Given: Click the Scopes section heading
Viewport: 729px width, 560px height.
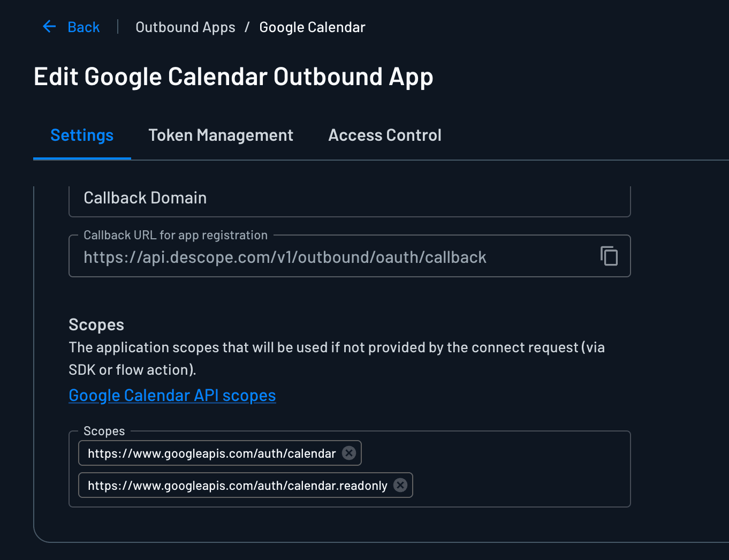Looking at the screenshot, I should (96, 325).
